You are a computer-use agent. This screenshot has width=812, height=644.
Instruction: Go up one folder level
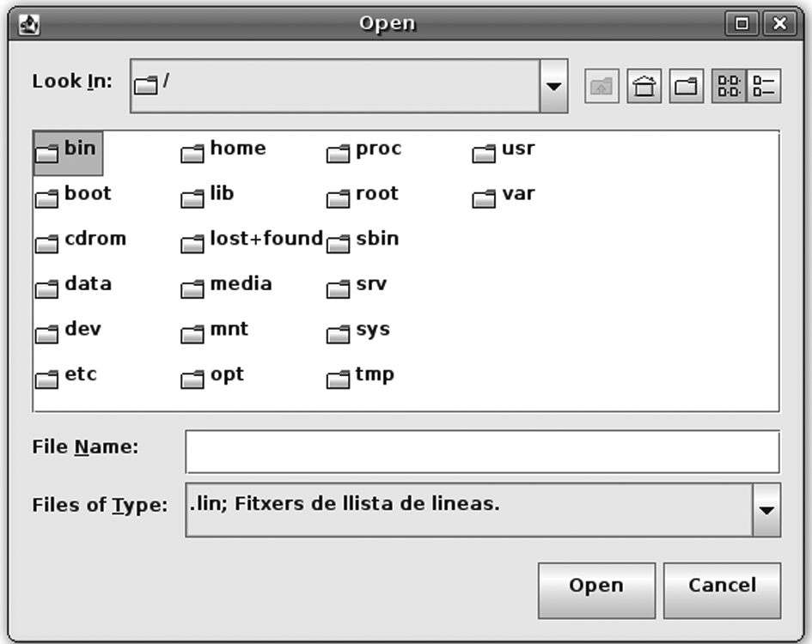tap(601, 86)
